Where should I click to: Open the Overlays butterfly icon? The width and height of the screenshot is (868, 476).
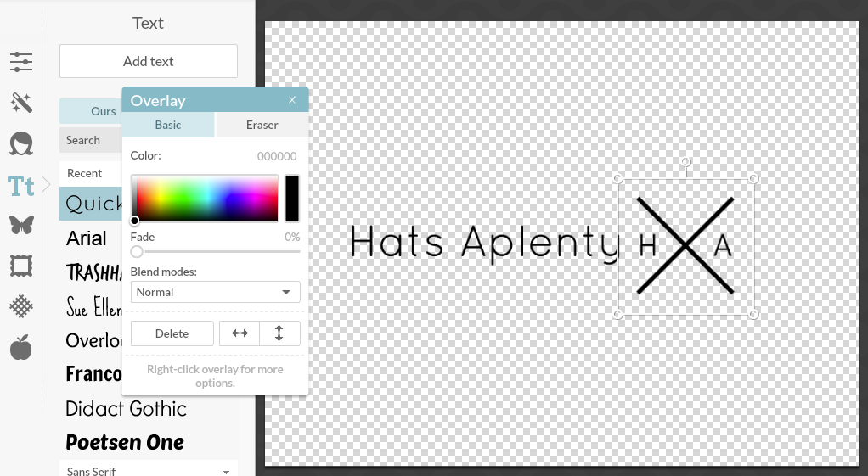(21, 225)
